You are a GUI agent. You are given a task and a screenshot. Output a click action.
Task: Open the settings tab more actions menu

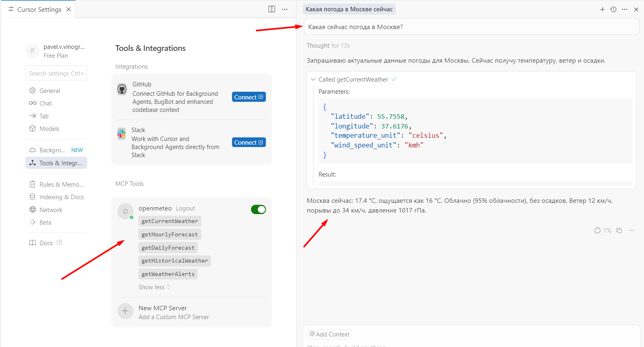click(285, 9)
